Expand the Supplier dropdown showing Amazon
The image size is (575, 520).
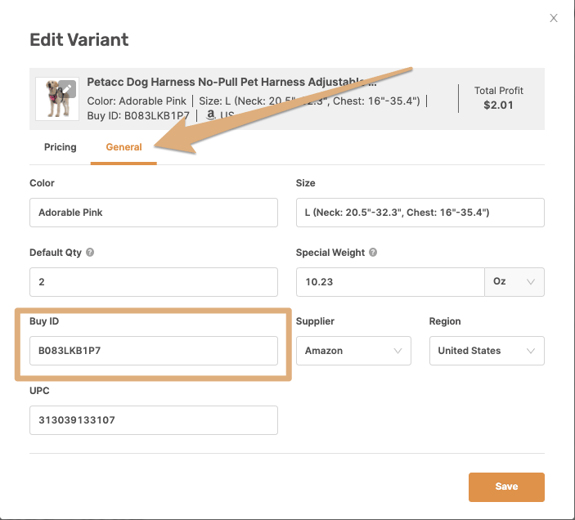pyautogui.click(x=354, y=351)
